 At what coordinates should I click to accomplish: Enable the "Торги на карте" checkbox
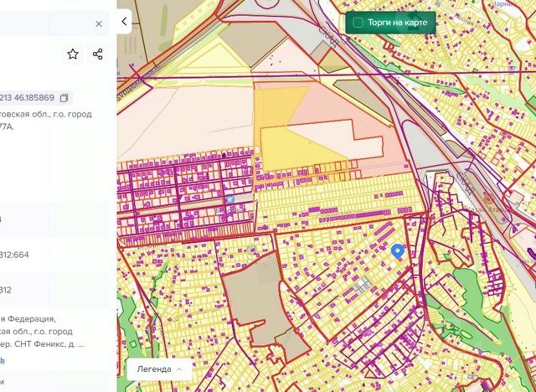pyautogui.click(x=358, y=23)
